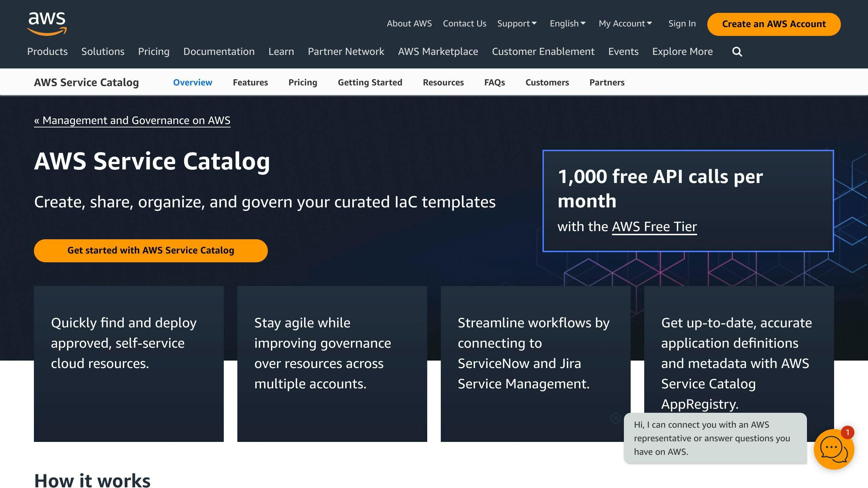
Task: Open the chat bubble widget icon
Action: [834, 449]
